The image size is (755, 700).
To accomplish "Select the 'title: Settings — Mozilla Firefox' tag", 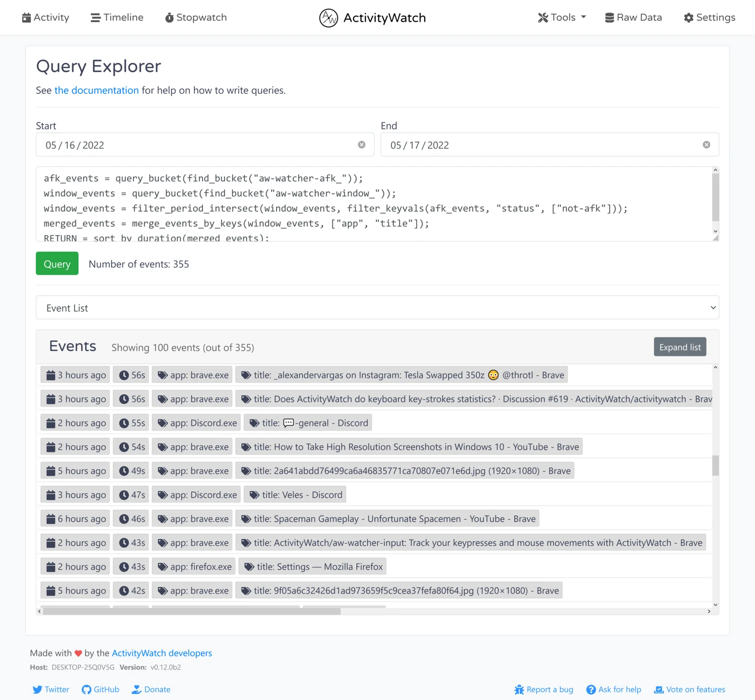I will click(312, 567).
